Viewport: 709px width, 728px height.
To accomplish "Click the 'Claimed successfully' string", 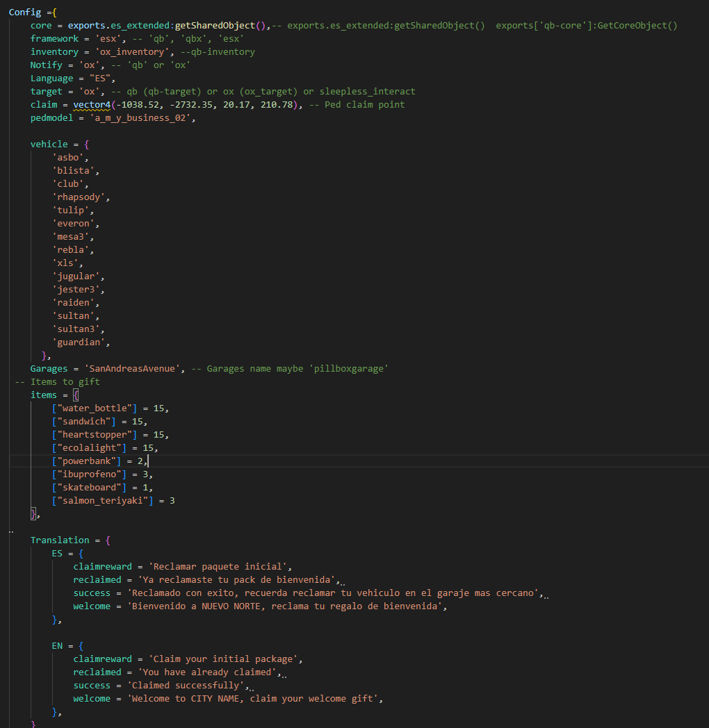I will coord(186,686).
